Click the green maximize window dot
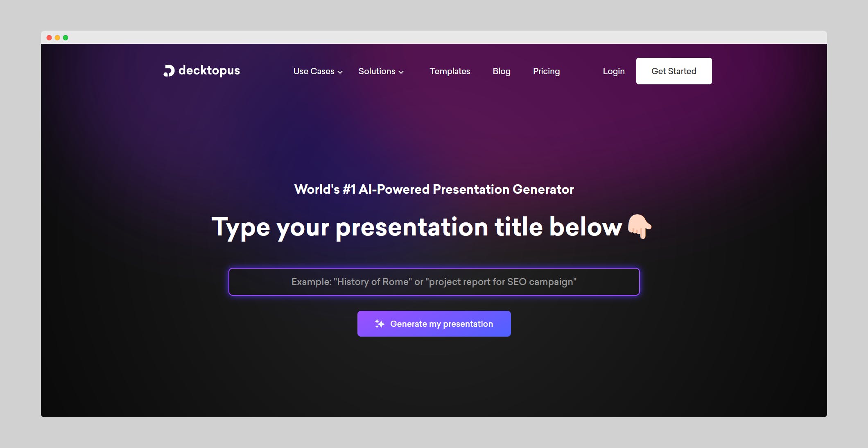Viewport: 868px width, 448px height. point(66,38)
